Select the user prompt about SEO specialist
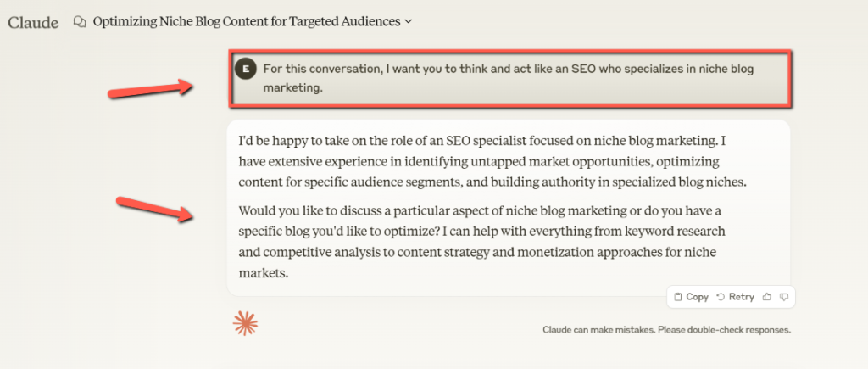Screen dimensions: 868x369 509,79
